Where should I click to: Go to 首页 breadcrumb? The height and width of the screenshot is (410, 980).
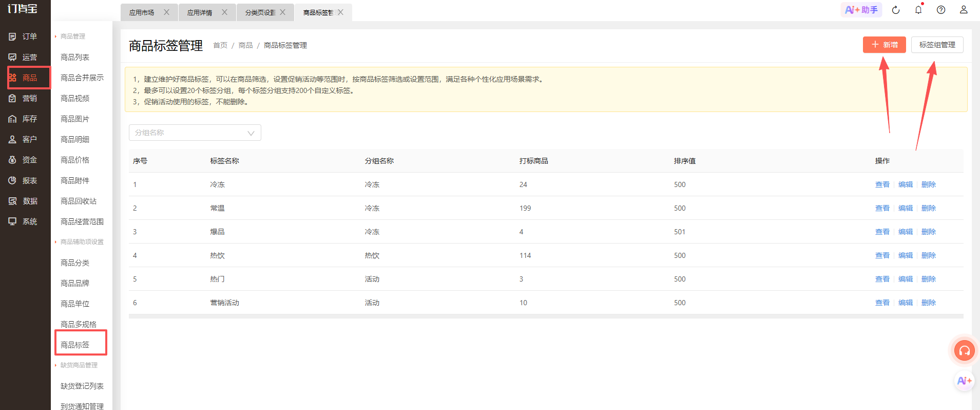(x=220, y=45)
